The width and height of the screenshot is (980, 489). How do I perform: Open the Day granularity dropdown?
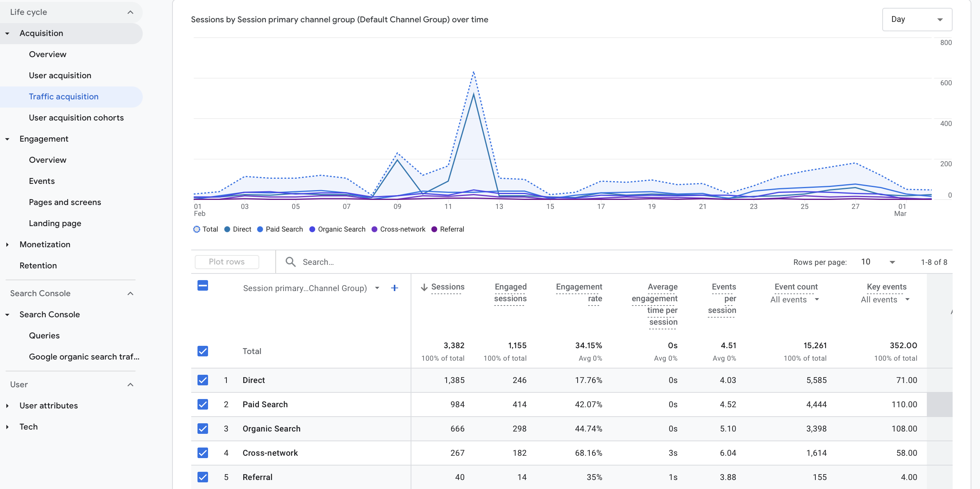pyautogui.click(x=917, y=19)
